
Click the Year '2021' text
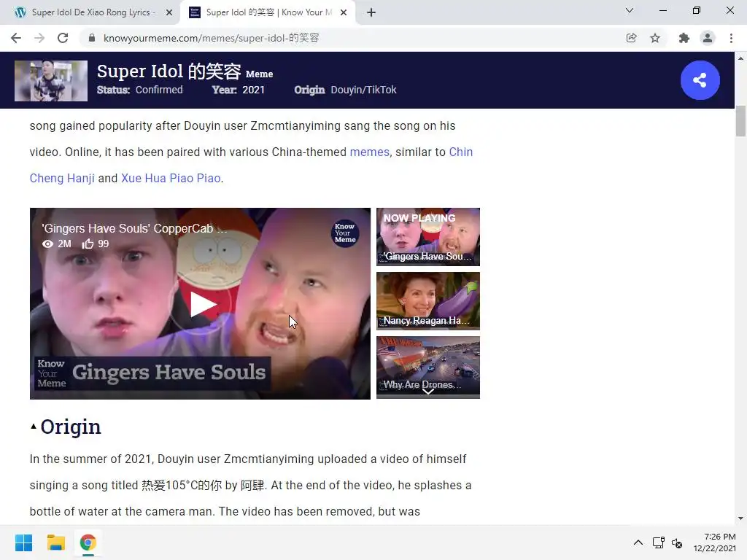[x=253, y=90]
